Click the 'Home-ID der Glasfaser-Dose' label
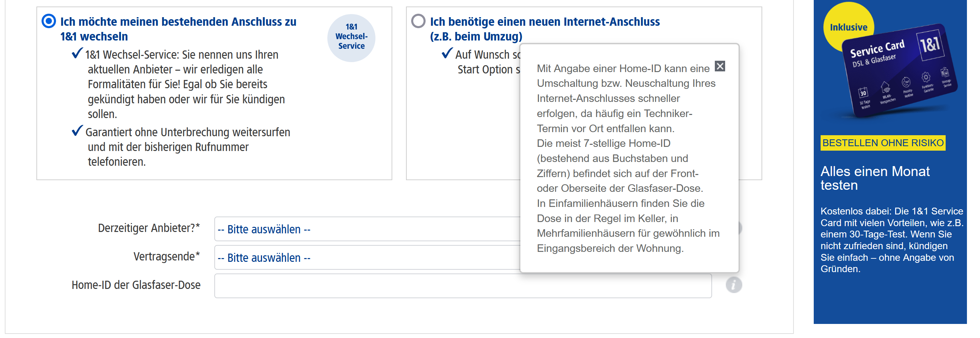Viewport: 980px width, 338px height. (136, 285)
